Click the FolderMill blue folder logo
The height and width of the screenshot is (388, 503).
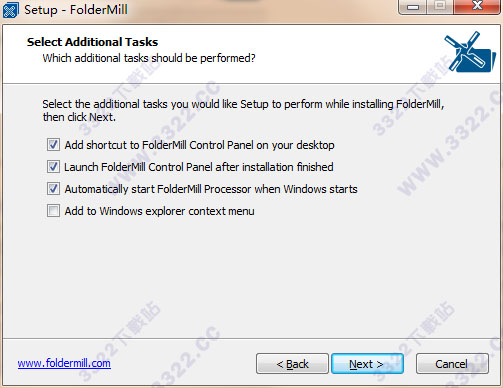click(x=470, y=52)
